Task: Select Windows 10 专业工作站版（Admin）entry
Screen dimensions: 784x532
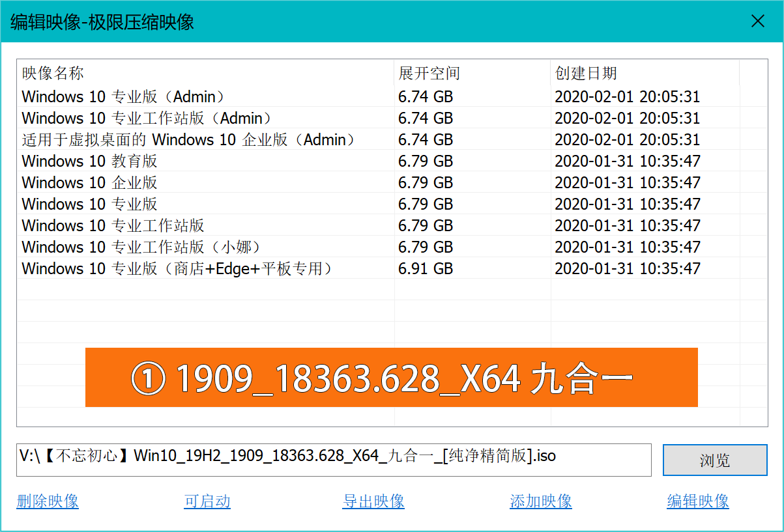Action: point(147,119)
